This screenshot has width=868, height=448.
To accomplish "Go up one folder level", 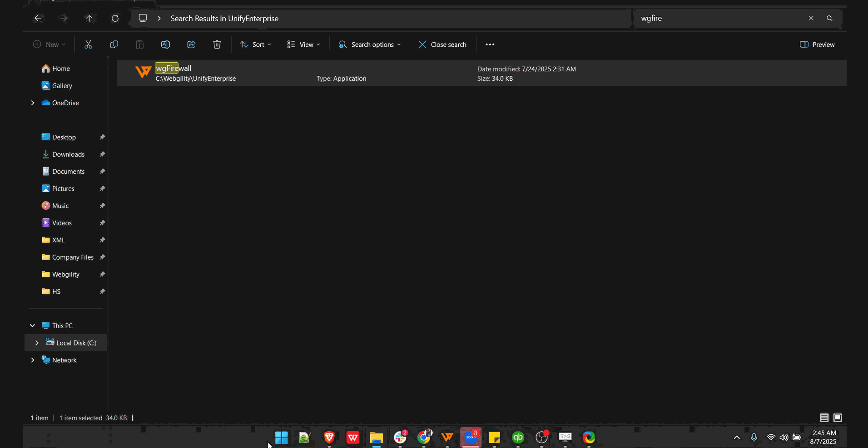I will point(89,19).
